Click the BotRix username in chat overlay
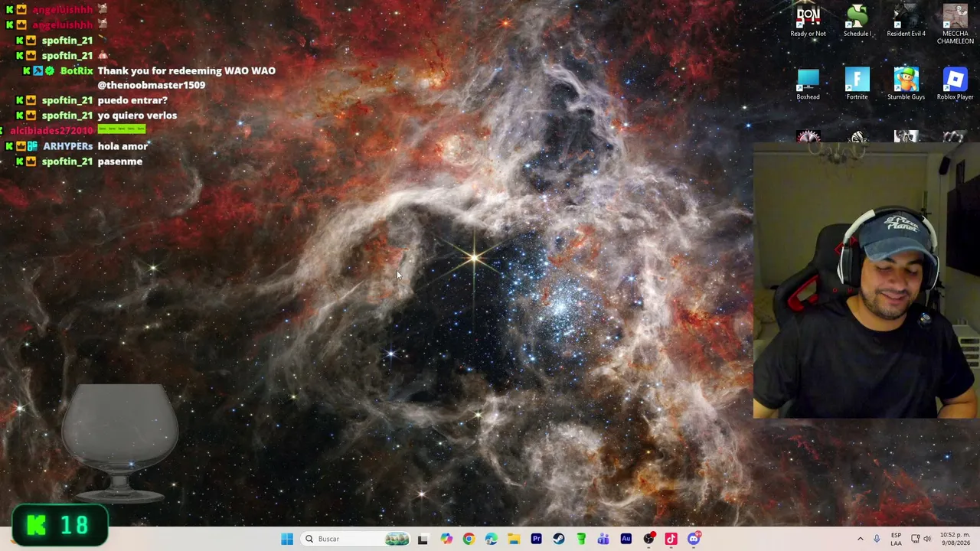 [77, 70]
